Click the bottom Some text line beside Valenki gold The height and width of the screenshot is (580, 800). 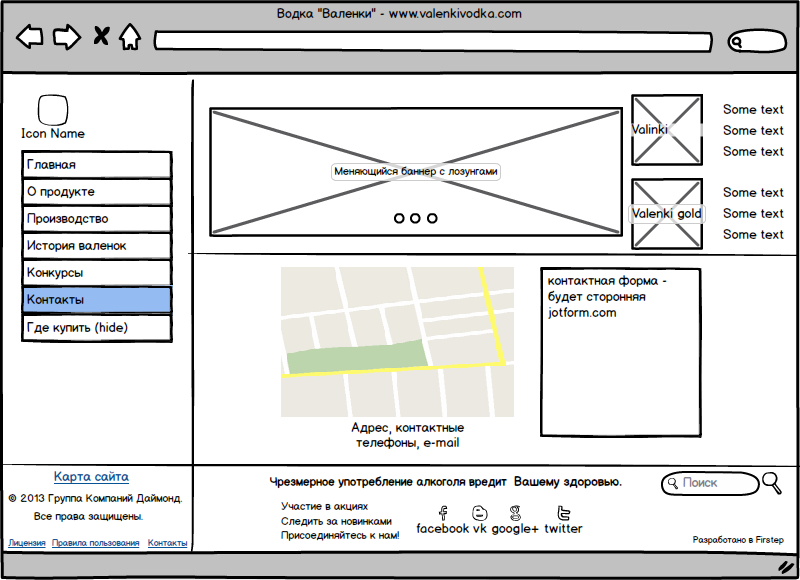(753, 235)
